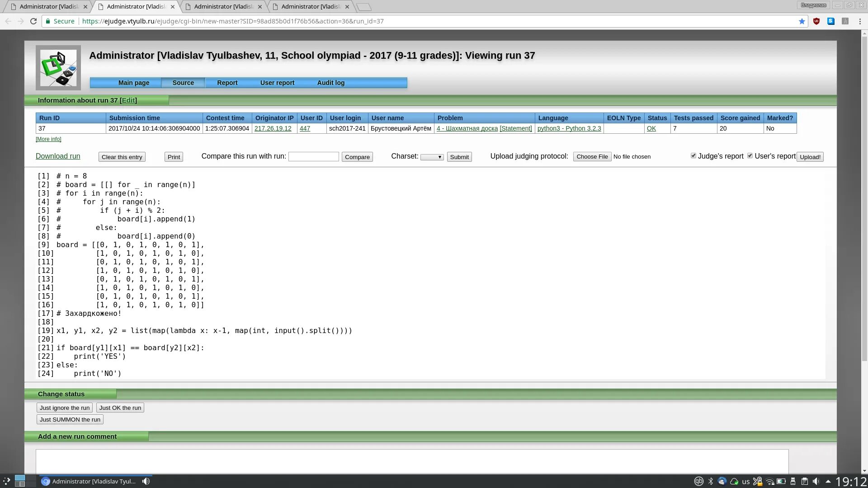The height and width of the screenshot is (488, 868).
Task: Click the qBittorrent tray icon
Action: (x=698, y=481)
